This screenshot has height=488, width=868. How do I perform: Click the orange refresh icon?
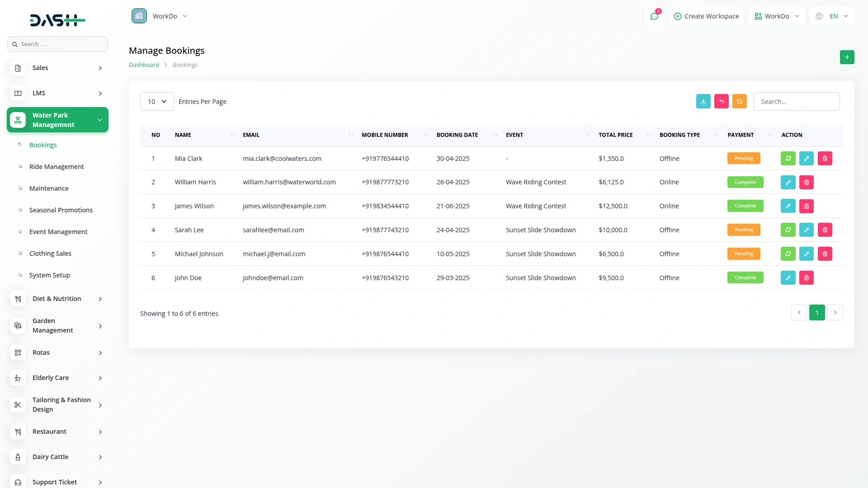coord(739,102)
